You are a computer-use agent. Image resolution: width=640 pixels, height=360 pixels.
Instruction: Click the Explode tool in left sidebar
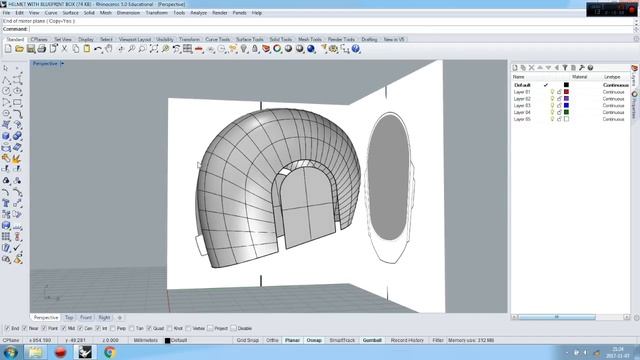(x=17, y=159)
